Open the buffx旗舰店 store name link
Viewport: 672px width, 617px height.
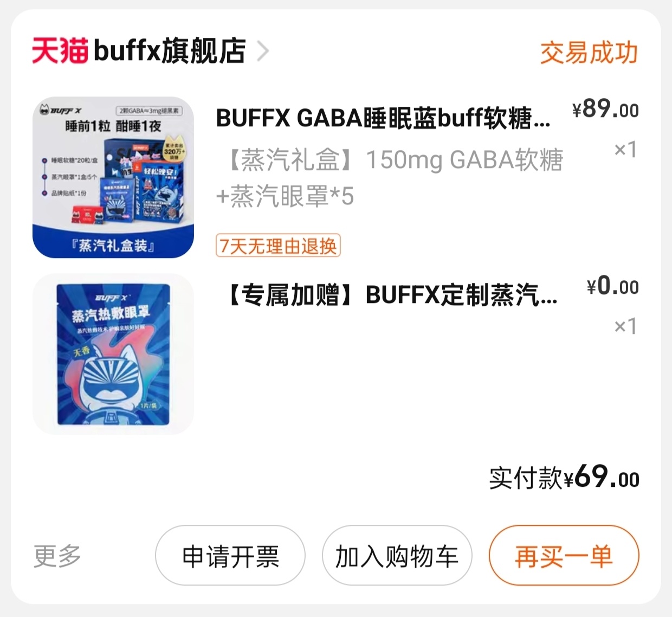pos(170,51)
